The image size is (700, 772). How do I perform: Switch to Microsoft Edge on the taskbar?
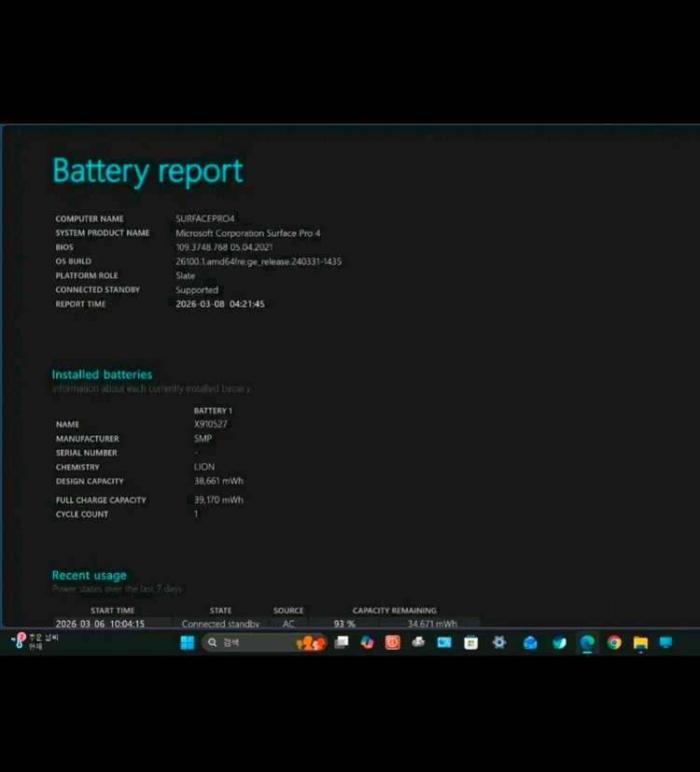587,642
